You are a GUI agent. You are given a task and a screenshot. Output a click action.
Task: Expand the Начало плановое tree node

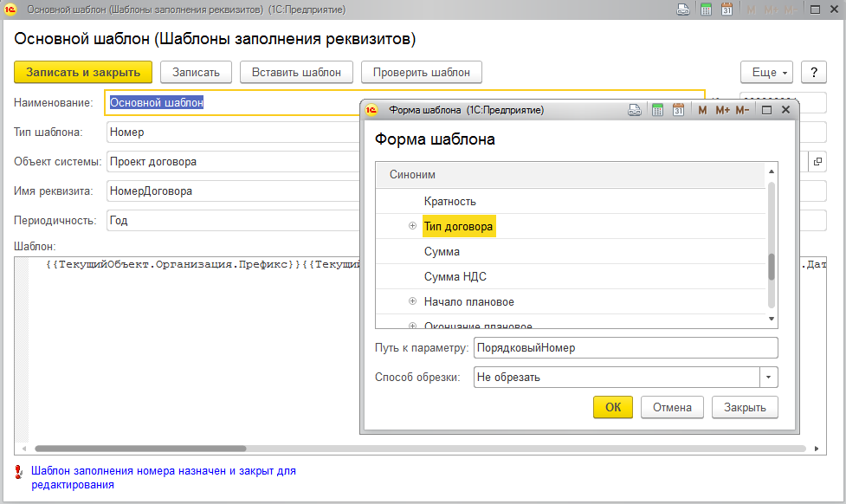[412, 302]
